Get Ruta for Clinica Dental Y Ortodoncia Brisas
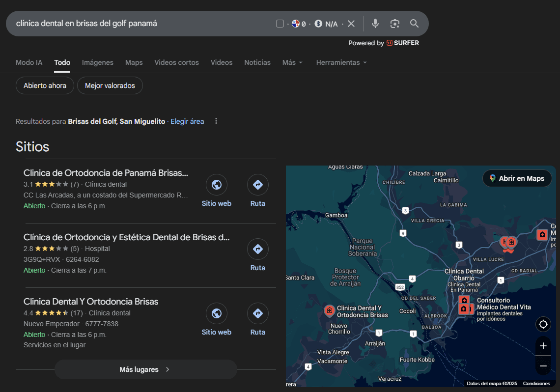560x392 pixels. tap(258, 319)
